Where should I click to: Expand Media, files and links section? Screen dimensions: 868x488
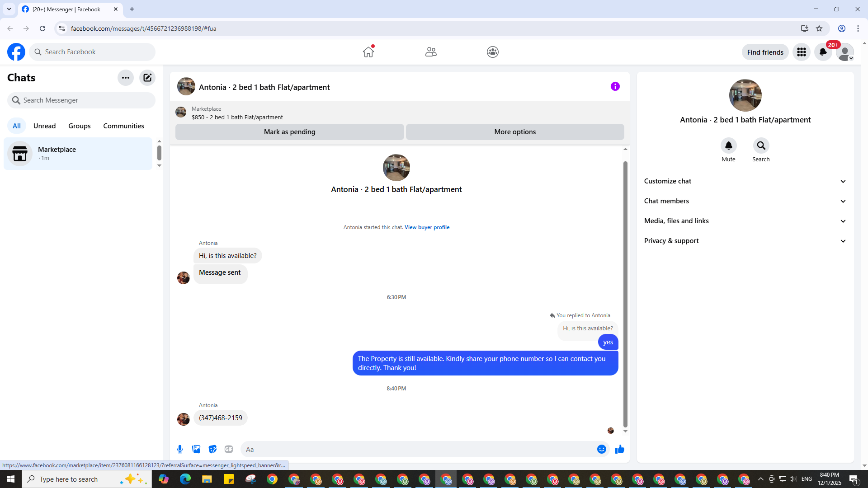[745, 221]
